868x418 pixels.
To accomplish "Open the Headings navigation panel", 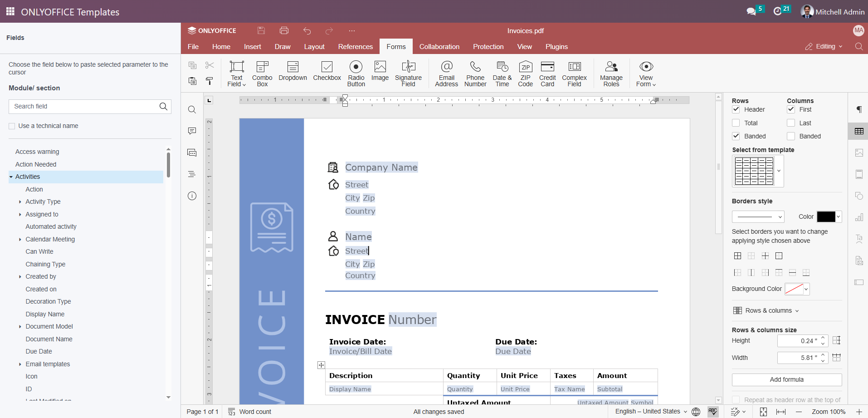I will [192, 174].
